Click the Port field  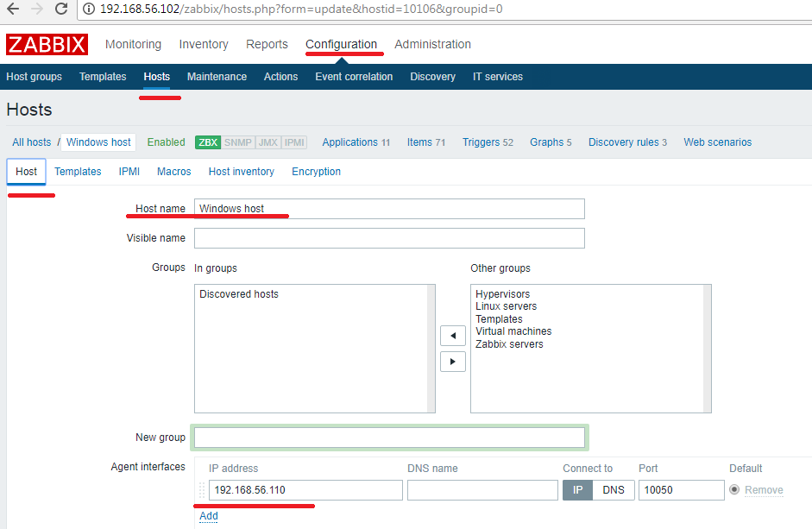click(x=681, y=490)
